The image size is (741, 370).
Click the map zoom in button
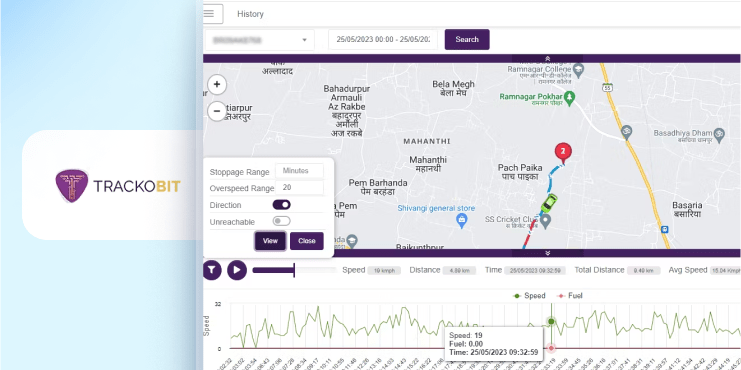click(x=217, y=85)
